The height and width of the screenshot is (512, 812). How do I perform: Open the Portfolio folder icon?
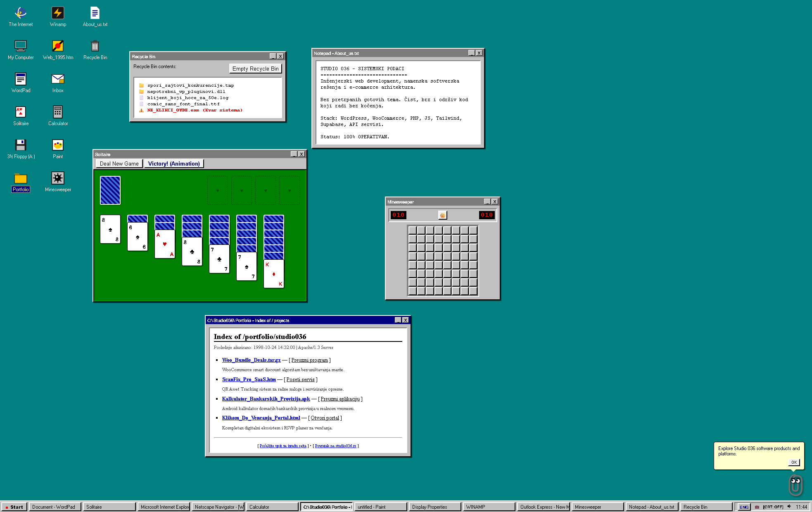pyautogui.click(x=21, y=182)
